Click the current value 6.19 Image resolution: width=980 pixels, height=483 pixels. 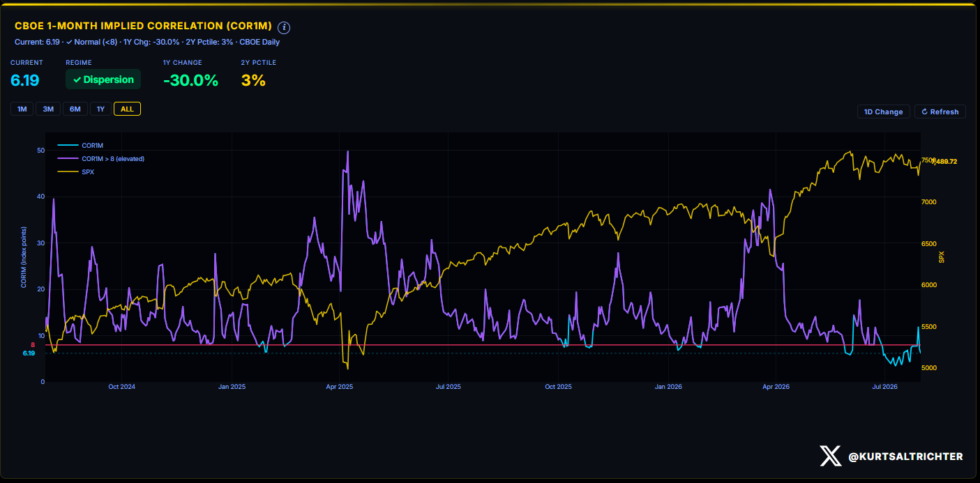(x=24, y=80)
